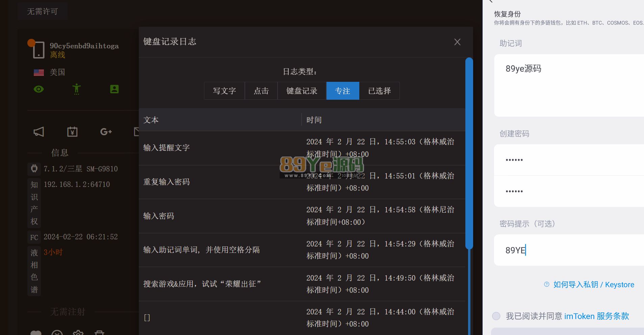Click the 知识产权 label

(x=34, y=203)
